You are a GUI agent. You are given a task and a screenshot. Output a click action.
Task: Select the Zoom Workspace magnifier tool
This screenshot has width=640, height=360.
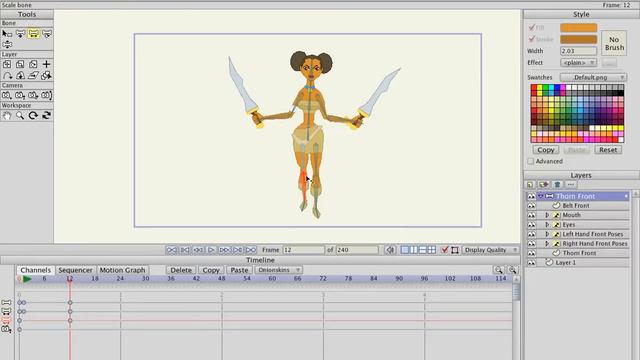(20, 116)
